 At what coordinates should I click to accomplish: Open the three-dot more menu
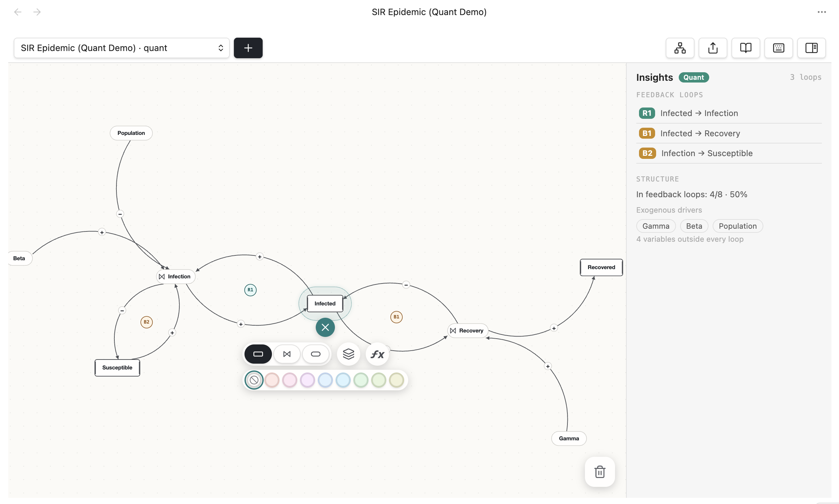tap(822, 12)
